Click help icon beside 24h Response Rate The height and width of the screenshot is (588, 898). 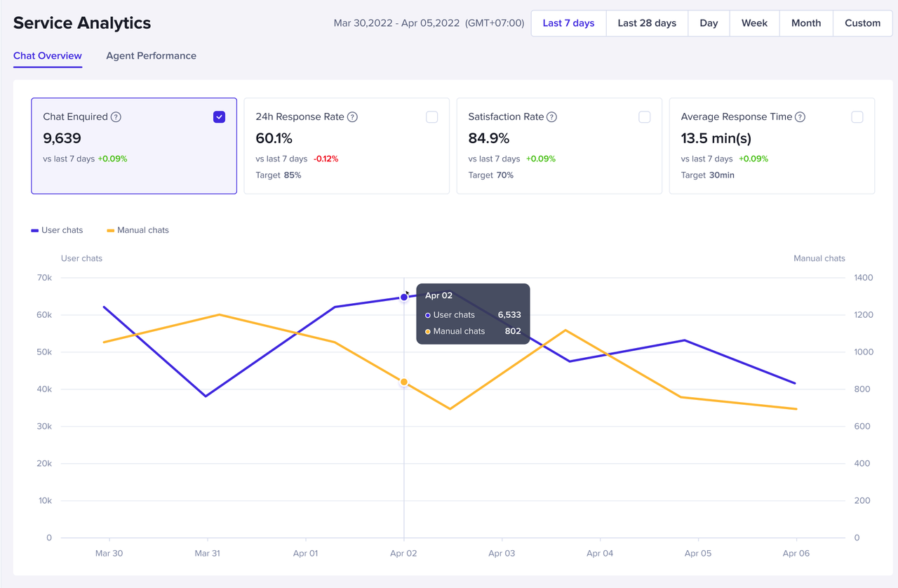coord(353,117)
